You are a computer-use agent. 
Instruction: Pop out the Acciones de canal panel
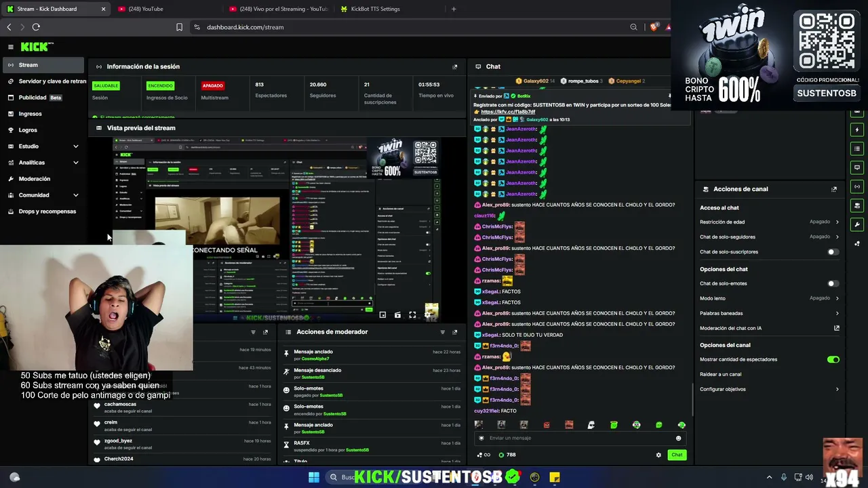point(834,189)
